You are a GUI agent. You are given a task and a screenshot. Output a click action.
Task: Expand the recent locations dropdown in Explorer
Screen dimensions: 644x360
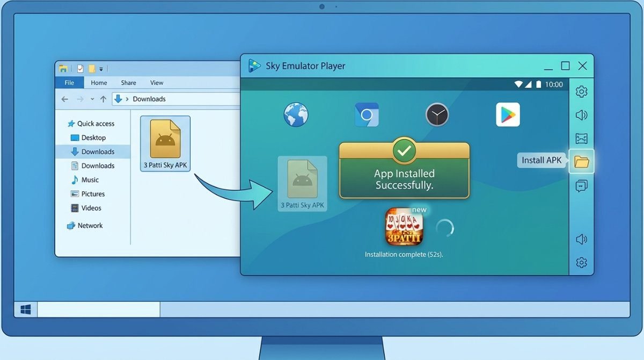[x=92, y=99]
